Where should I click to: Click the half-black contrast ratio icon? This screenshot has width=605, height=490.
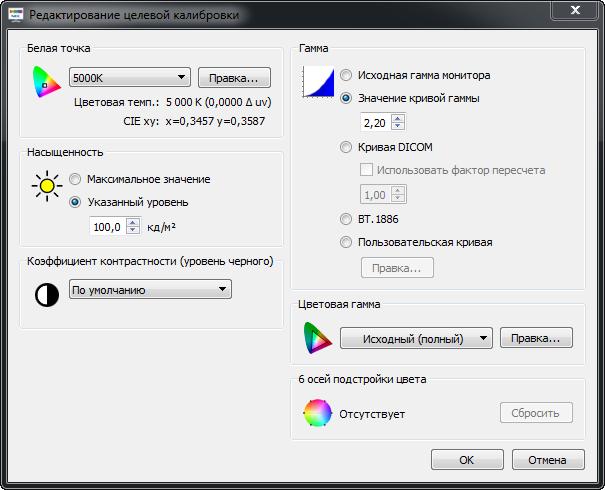click(x=47, y=295)
